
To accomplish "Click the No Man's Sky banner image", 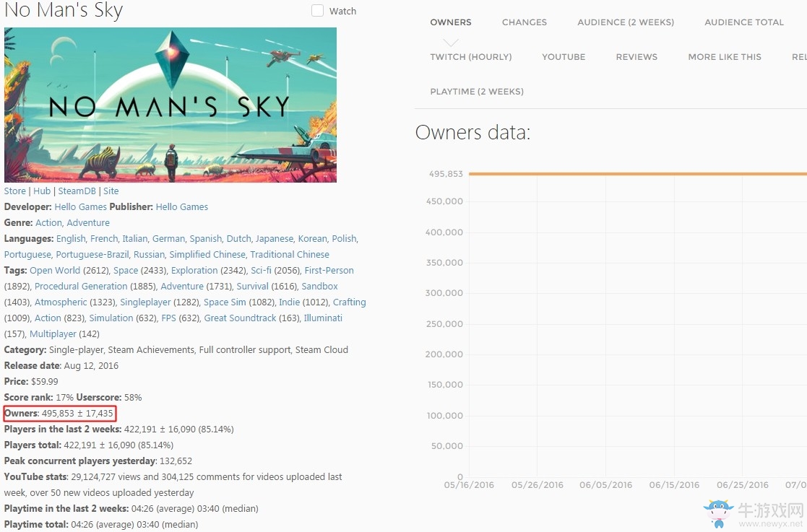I will click(171, 105).
